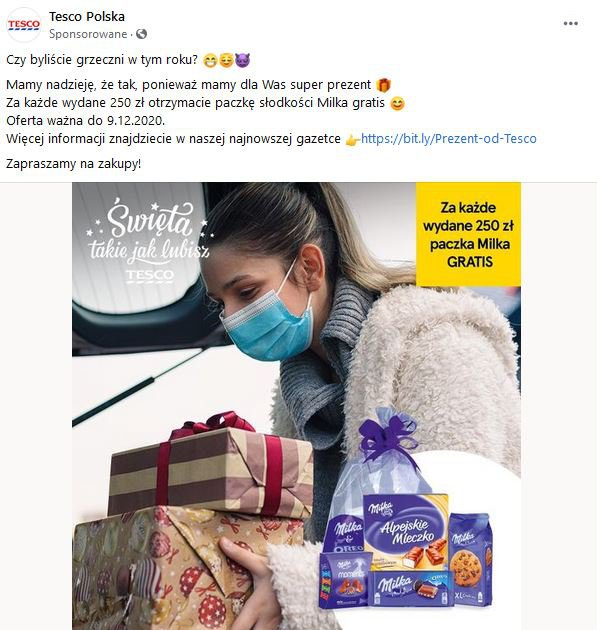Click the purple devil emoji
Screen dimensions: 597x630
click(242, 60)
